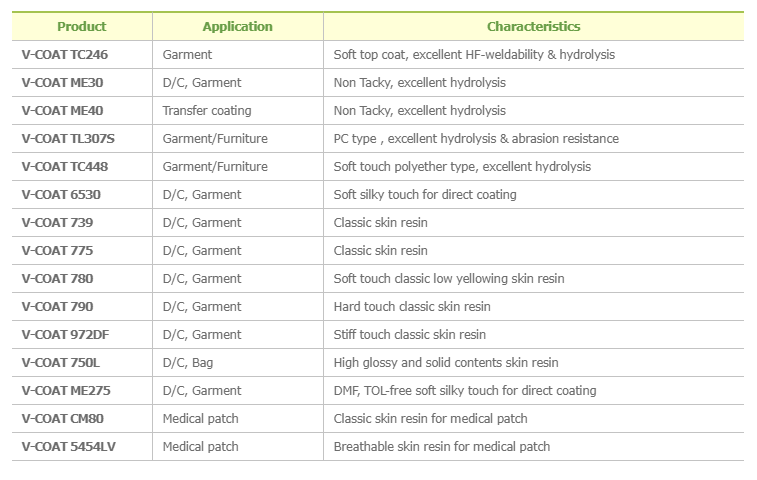Click the V-COAT 972DF product name
The image size is (757, 480).
(65, 335)
